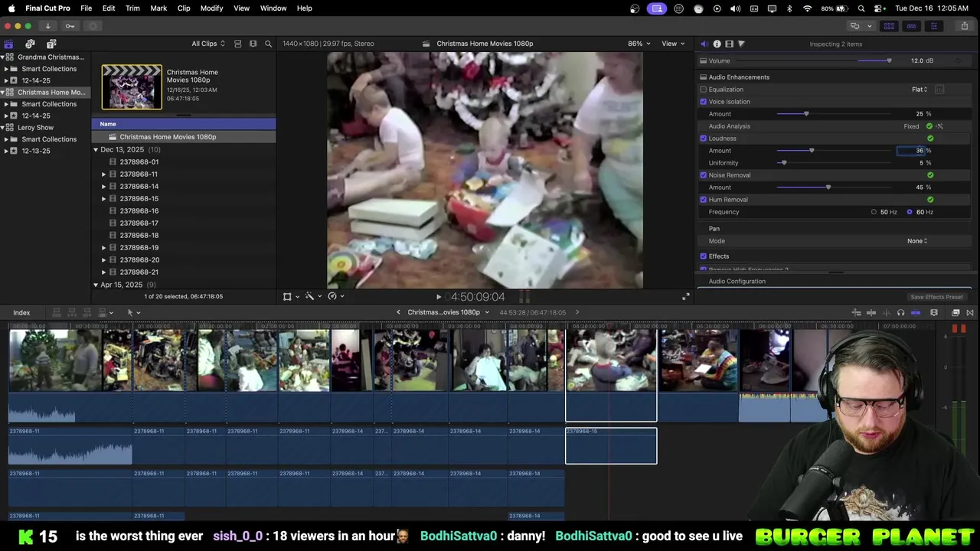The height and width of the screenshot is (551, 980).
Task: Show the Libraries sidebar clapper icon
Action: 8,44
